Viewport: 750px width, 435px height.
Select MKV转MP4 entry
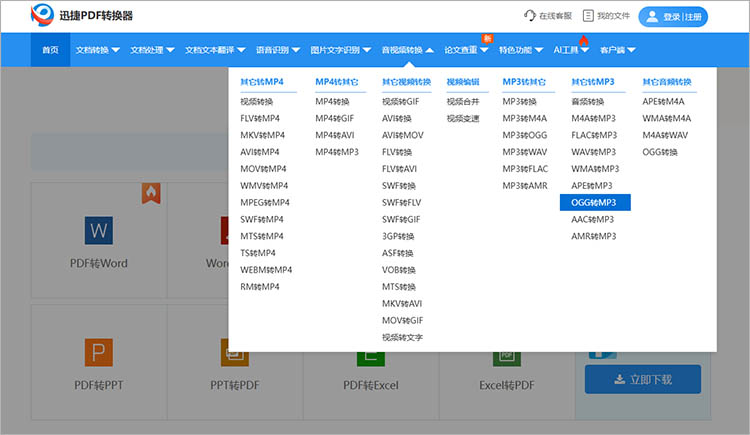tap(263, 135)
